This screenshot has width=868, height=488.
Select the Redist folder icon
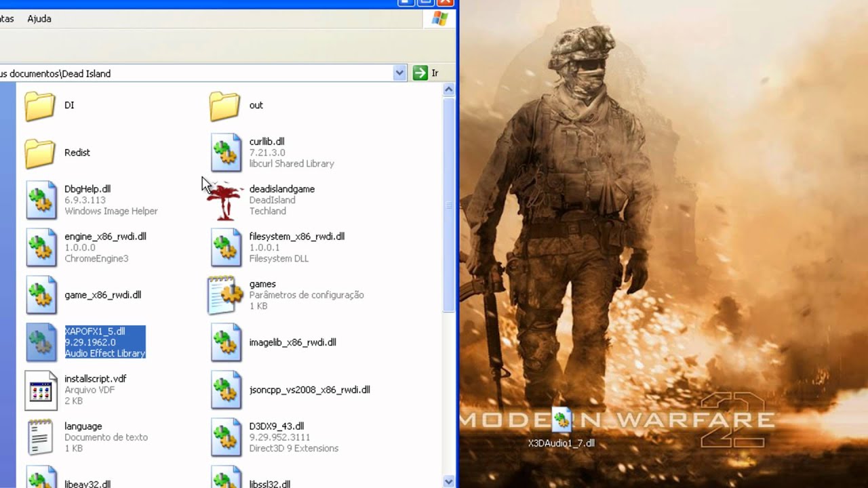pos(40,153)
